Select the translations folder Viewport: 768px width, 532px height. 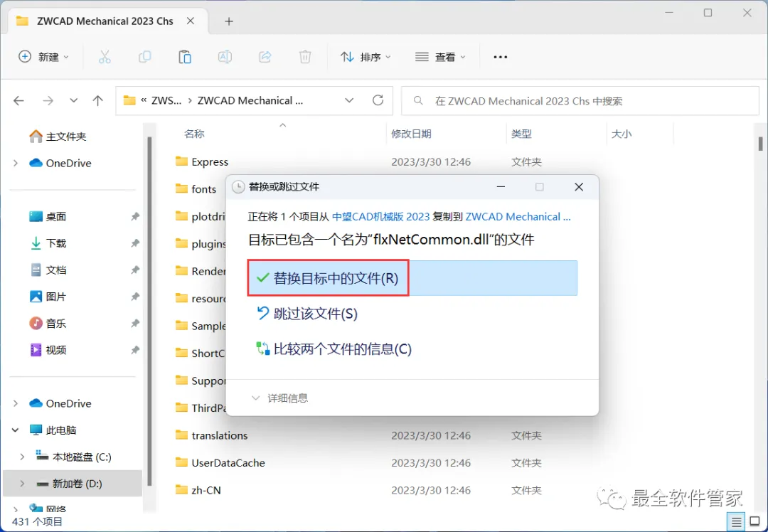pyautogui.click(x=212, y=435)
